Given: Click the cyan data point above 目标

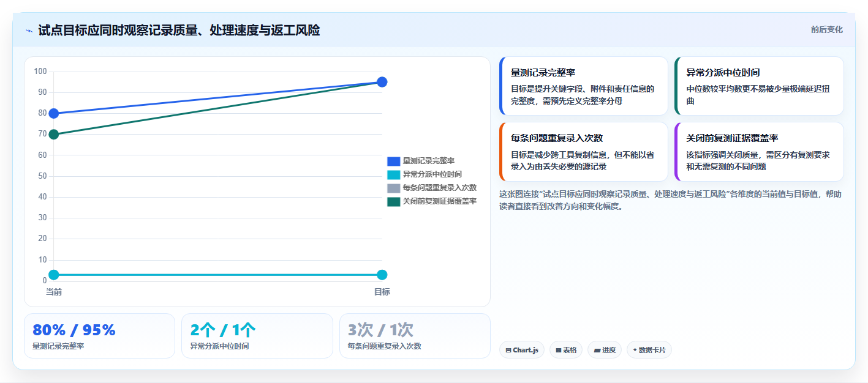Looking at the screenshot, I should click(x=382, y=275).
